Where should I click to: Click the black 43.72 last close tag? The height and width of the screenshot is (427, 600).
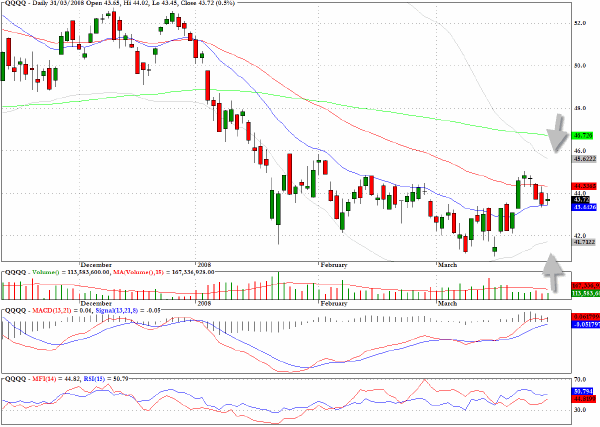(x=581, y=200)
